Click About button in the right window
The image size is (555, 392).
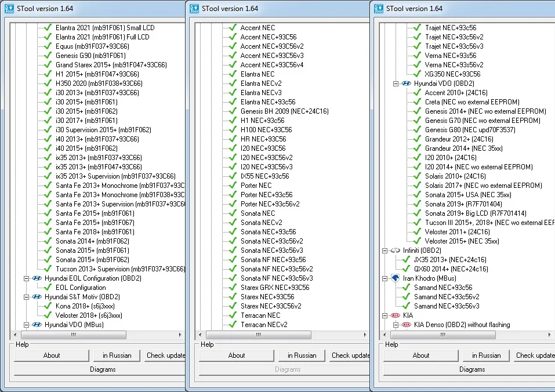click(x=421, y=355)
